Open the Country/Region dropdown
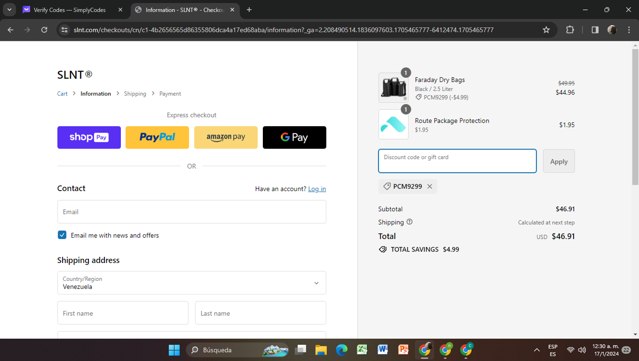Viewport: 639px width, 361px height. [x=192, y=283]
